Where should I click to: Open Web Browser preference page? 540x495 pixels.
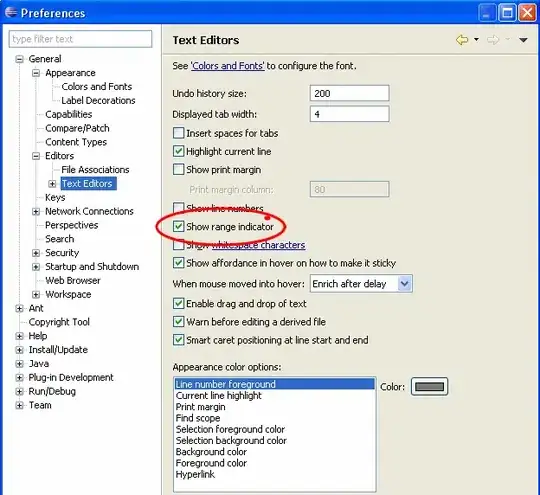pyautogui.click(x=73, y=280)
